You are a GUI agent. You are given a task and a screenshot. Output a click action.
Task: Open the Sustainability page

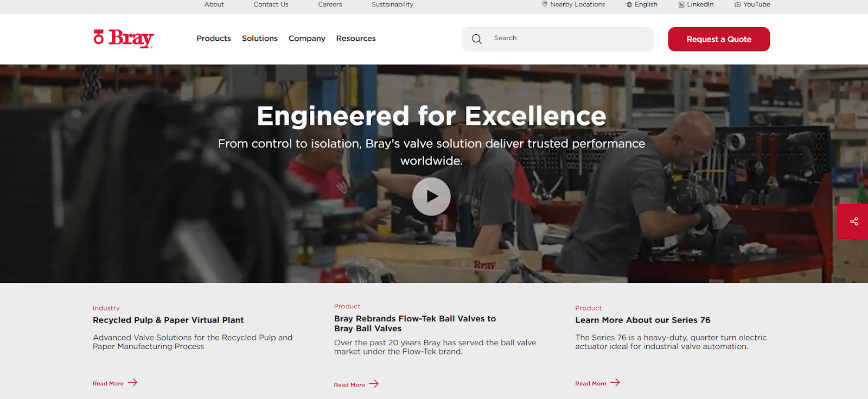point(393,4)
